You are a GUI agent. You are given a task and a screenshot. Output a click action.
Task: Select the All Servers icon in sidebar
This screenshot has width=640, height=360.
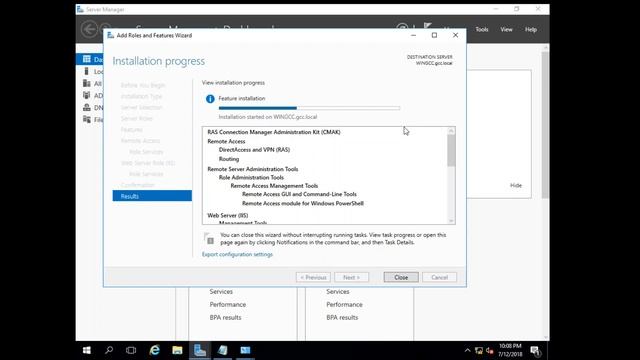(x=87, y=83)
